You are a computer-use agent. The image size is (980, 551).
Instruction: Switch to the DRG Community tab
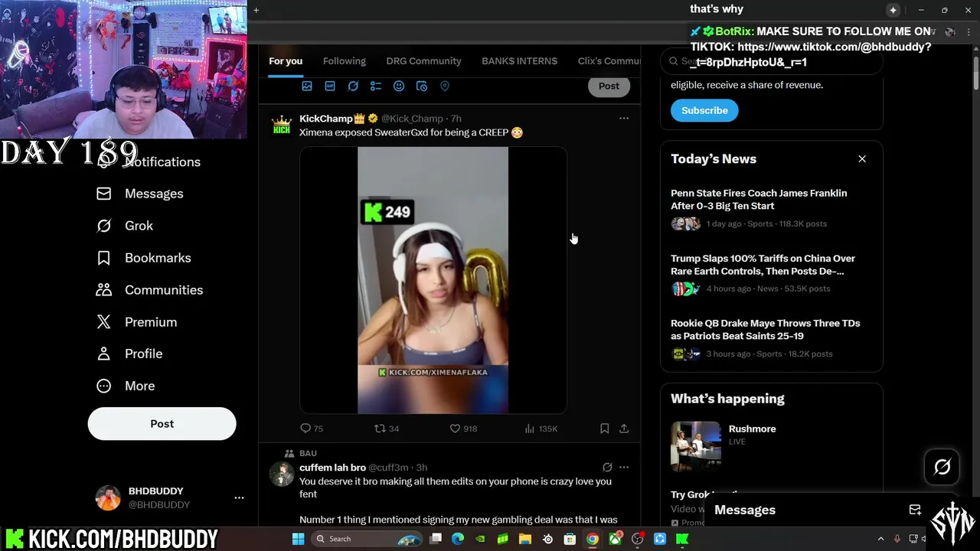[x=423, y=61]
